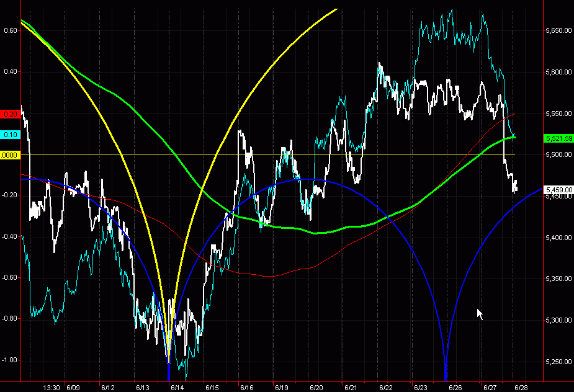The image size is (574, 392).
Task: Click the -0.20 left axis label
Action: click(9, 195)
